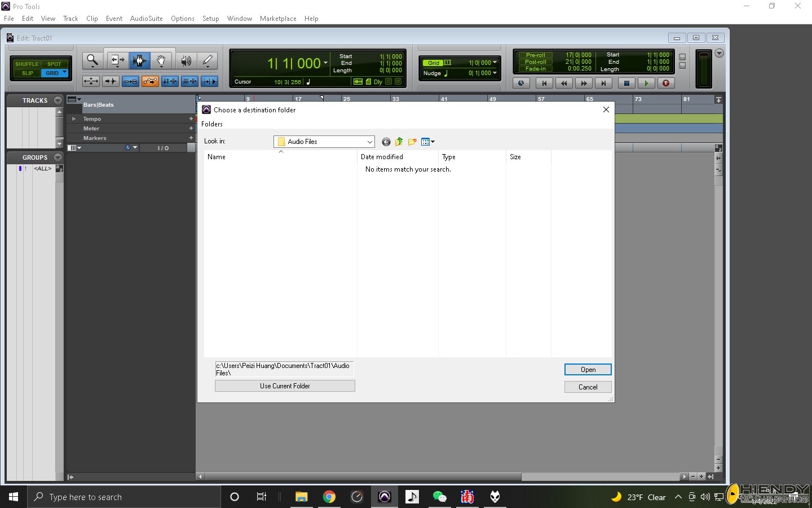Click the Windows taskbar search box
The height and width of the screenshot is (508, 812).
(x=124, y=497)
